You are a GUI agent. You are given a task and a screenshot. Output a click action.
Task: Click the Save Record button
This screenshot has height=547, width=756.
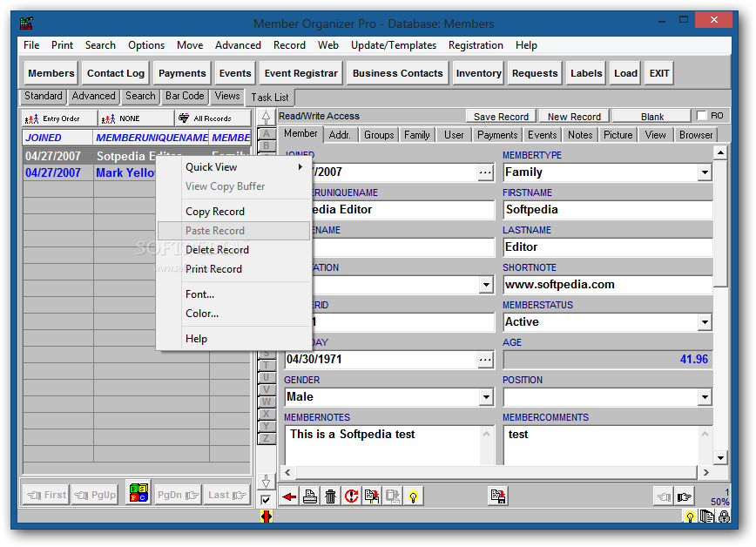[x=501, y=117]
